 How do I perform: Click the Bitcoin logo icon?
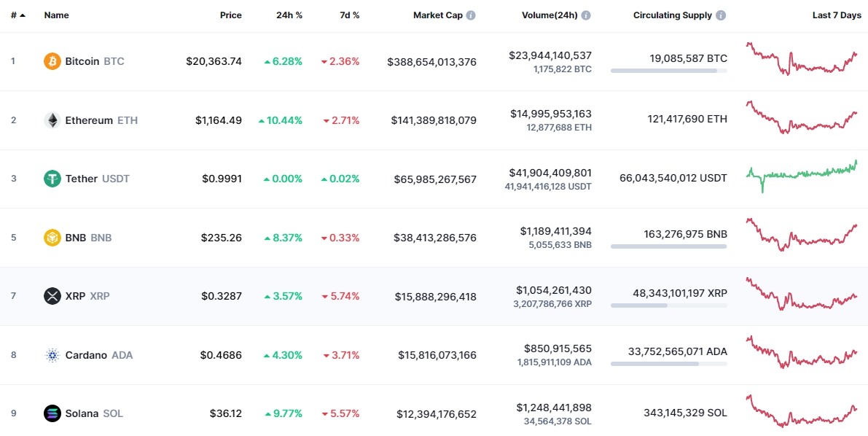52,61
